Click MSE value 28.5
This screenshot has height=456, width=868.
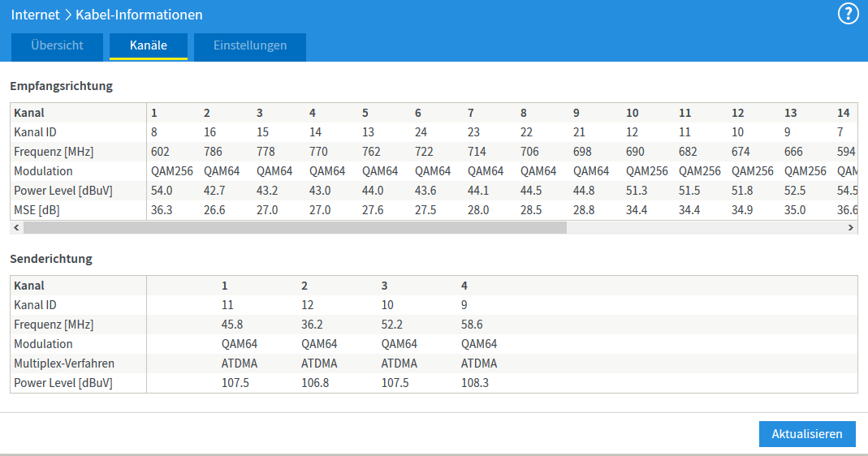(x=531, y=210)
